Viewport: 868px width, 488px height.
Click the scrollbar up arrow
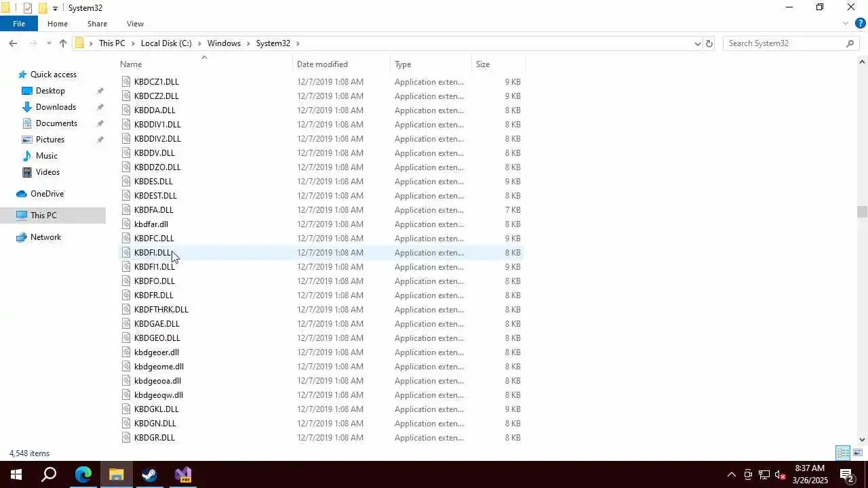pos(862,62)
